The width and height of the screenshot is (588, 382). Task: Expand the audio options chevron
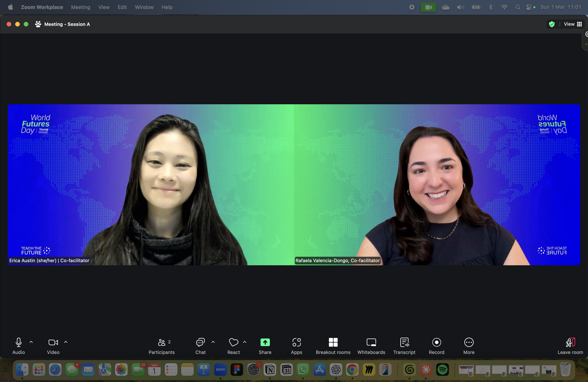31,342
